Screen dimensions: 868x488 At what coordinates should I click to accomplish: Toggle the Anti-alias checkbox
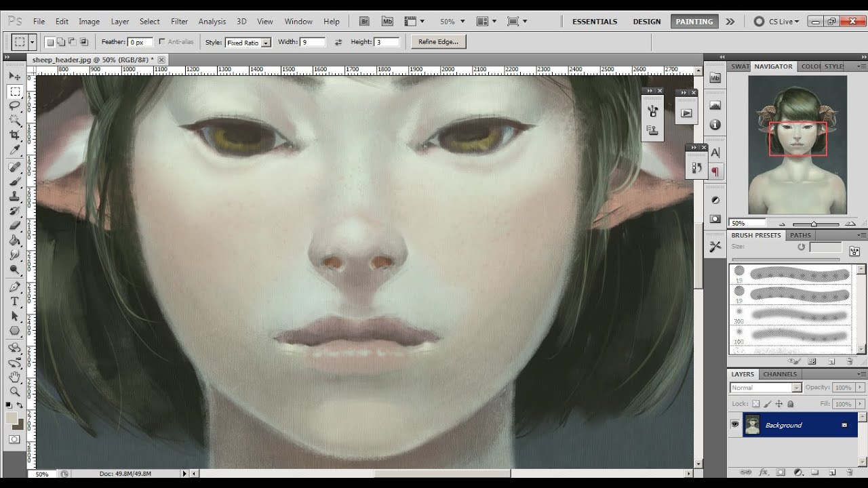[162, 42]
